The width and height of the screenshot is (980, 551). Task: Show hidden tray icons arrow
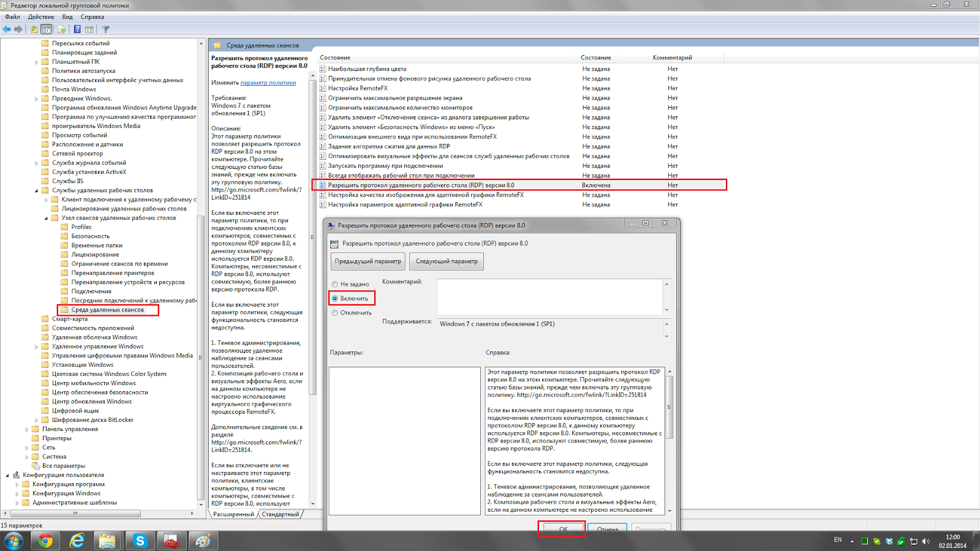tap(851, 541)
